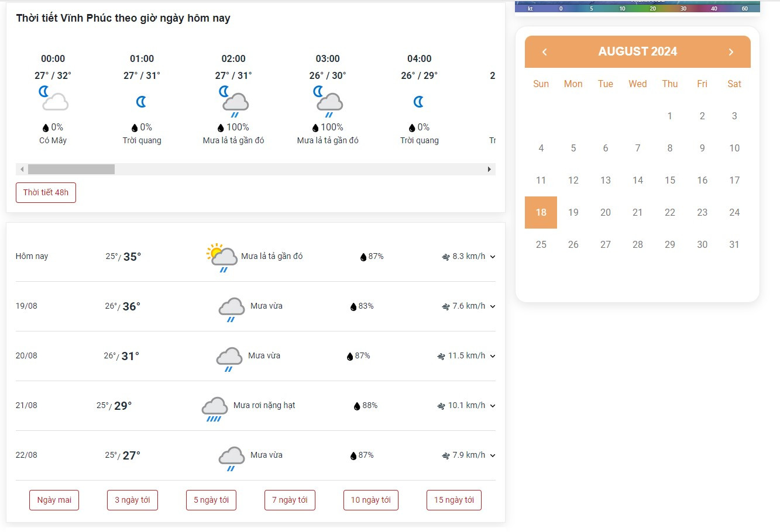Click the 36° high temperature for 19/08
780x532 pixels.
tap(132, 306)
